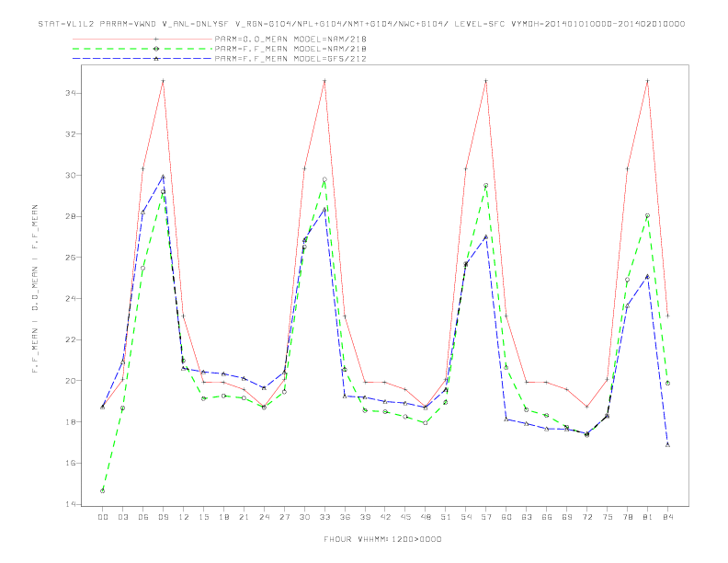Click x-axis forecast hour label 39
This screenshot has height=563, width=728.
click(365, 517)
